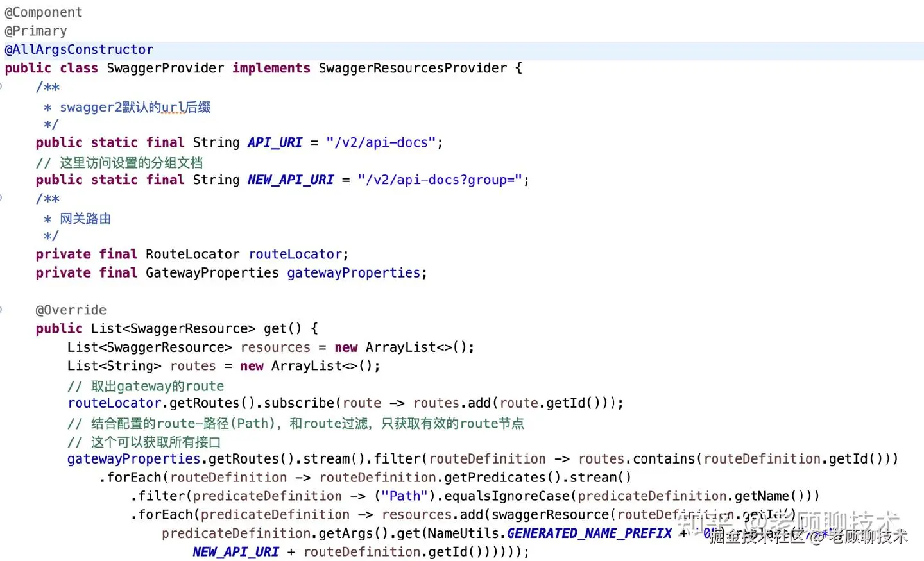Image resolution: width=924 pixels, height=561 pixels.
Task: Click the "Path" string literal
Action: [404, 496]
